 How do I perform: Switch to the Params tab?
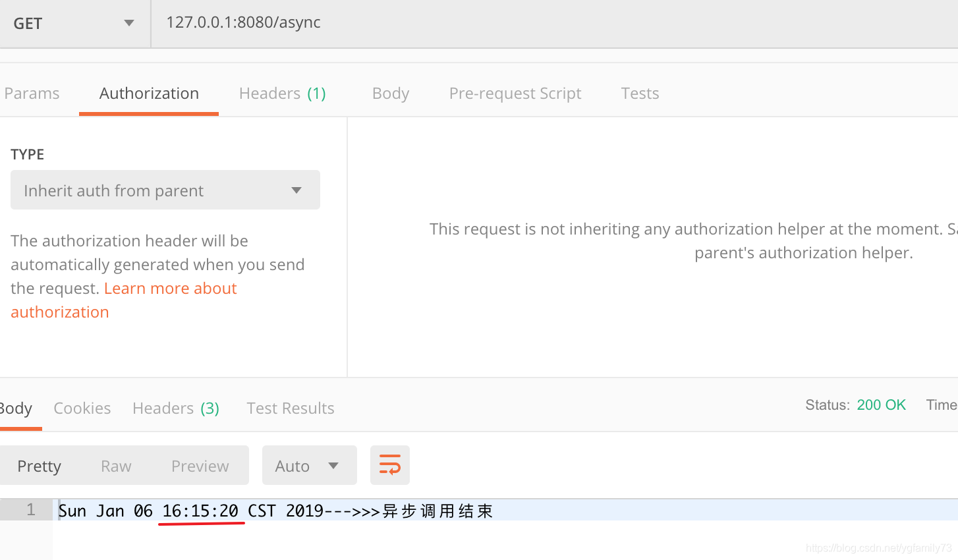31,94
